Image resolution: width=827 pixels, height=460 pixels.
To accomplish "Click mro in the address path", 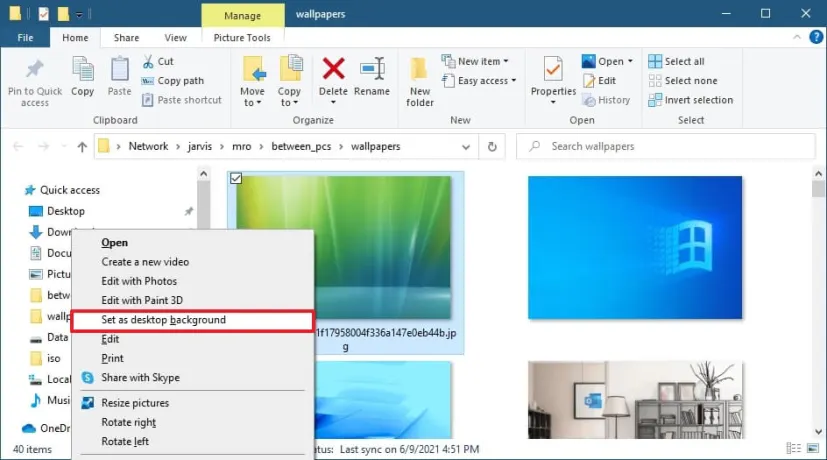I will click(242, 146).
